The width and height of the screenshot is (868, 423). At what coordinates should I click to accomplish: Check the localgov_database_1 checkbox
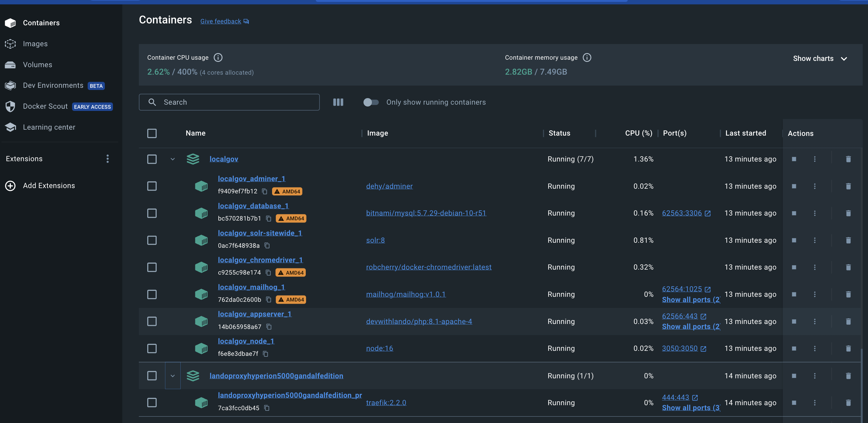tap(152, 213)
